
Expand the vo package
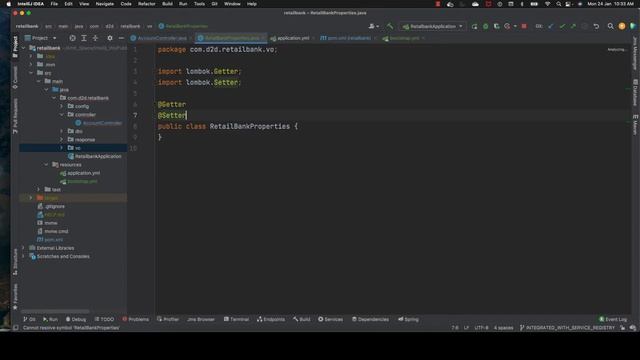[x=62, y=148]
